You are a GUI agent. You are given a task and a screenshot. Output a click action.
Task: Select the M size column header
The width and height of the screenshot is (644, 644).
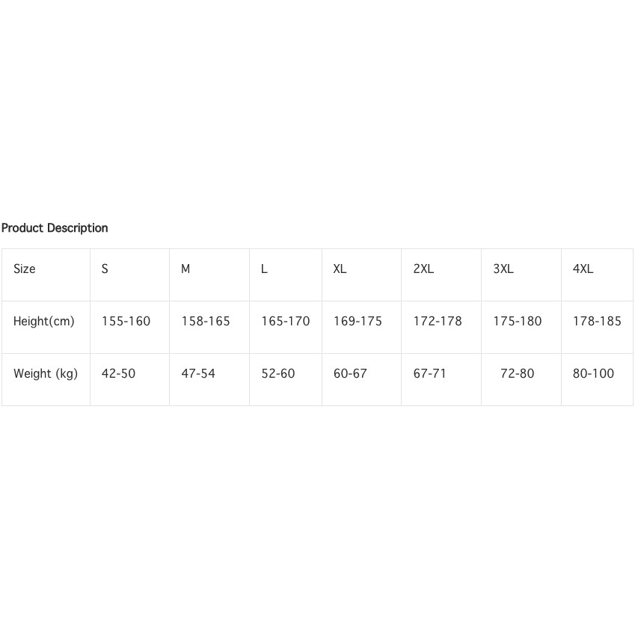[x=185, y=269]
